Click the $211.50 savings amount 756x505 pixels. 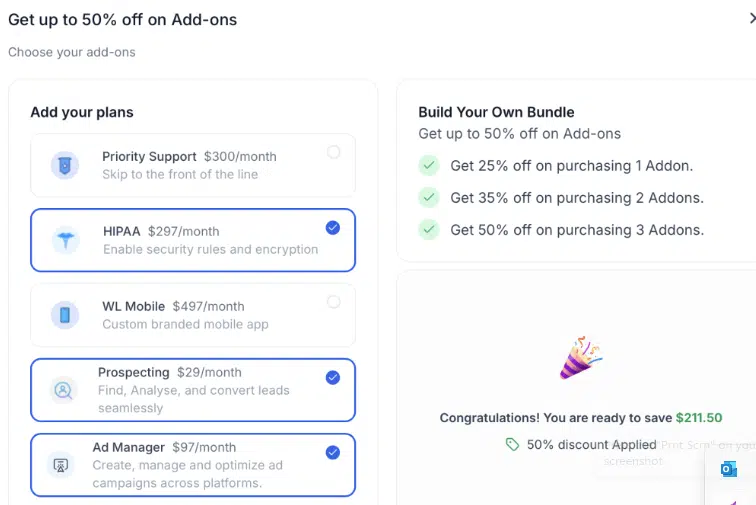click(698, 418)
